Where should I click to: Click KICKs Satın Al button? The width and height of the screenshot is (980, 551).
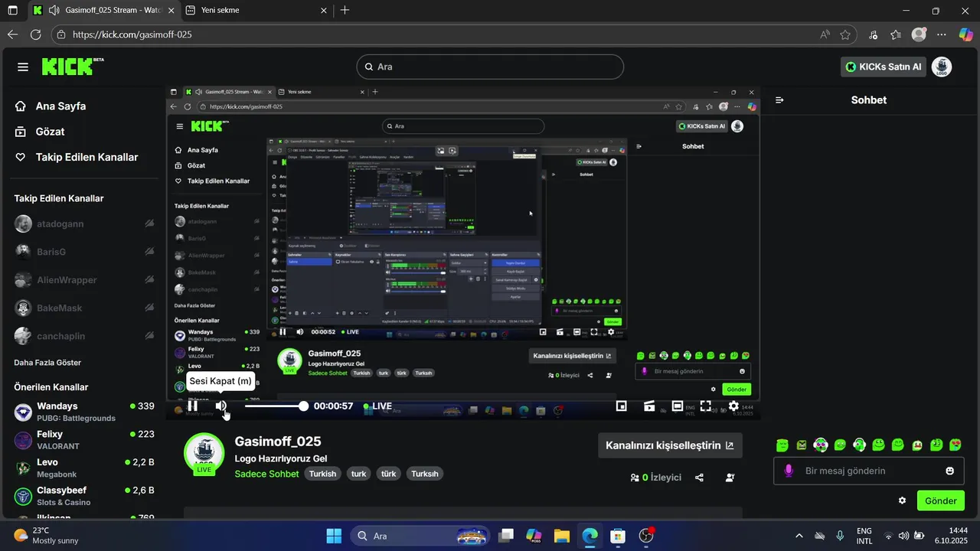[884, 67]
